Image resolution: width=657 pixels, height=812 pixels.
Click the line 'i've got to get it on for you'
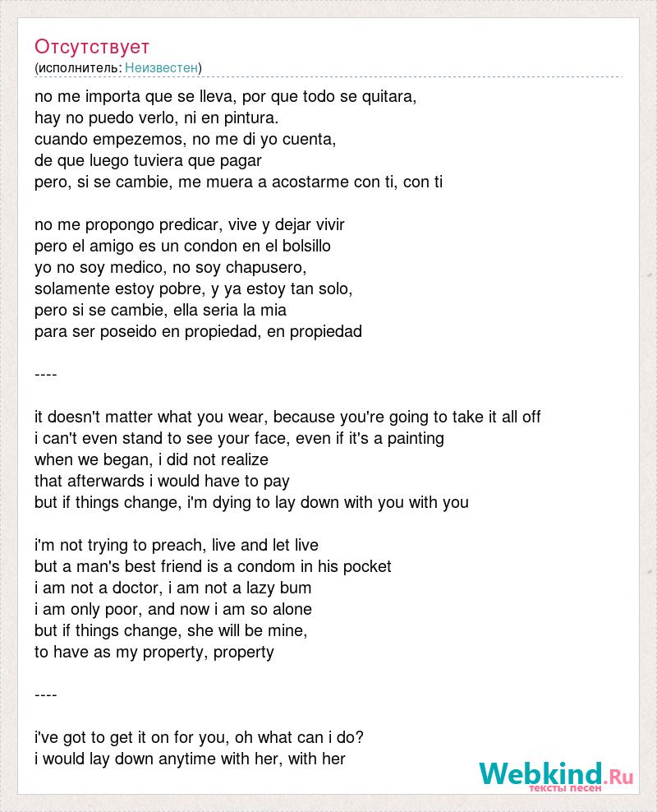(200, 737)
